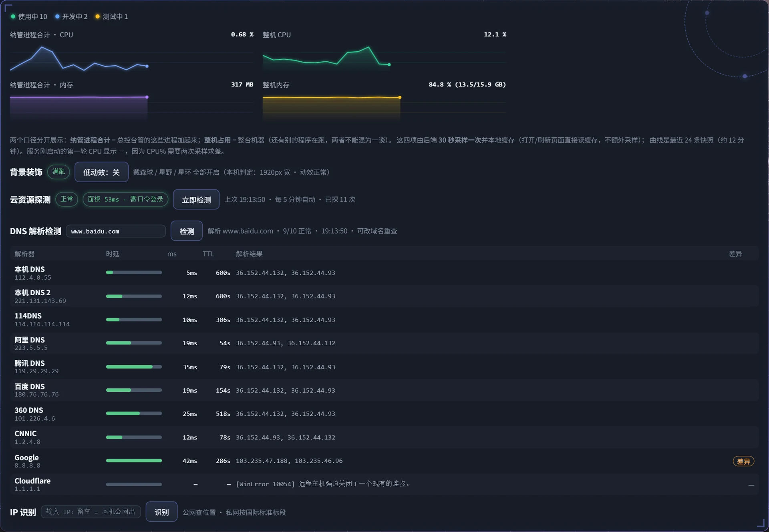Select the 本机 DNS 2 resolver name
Viewport: 769px width, 532px height.
(x=32, y=292)
